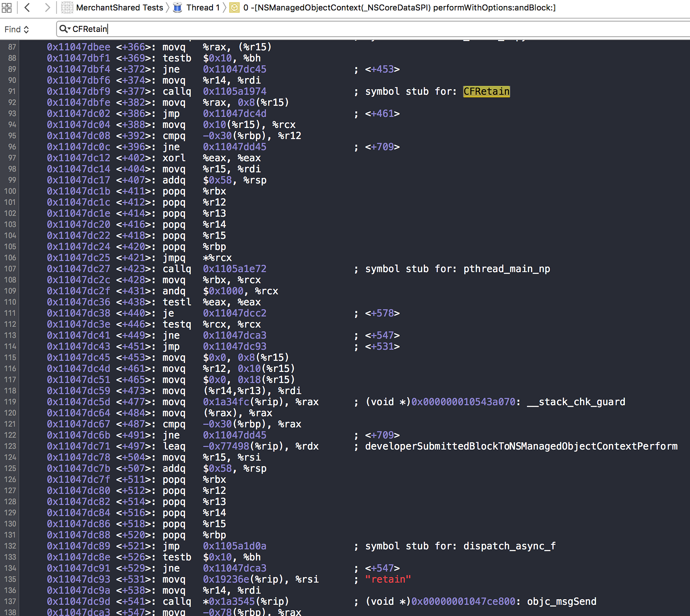690x616 pixels.
Task: Click the callq operand 0x1105a1974
Action: coord(235,91)
